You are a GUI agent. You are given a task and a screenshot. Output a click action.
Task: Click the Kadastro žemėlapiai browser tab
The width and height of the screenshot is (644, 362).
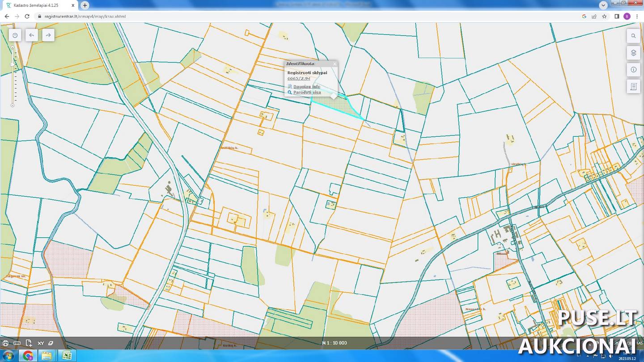coord(39,5)
